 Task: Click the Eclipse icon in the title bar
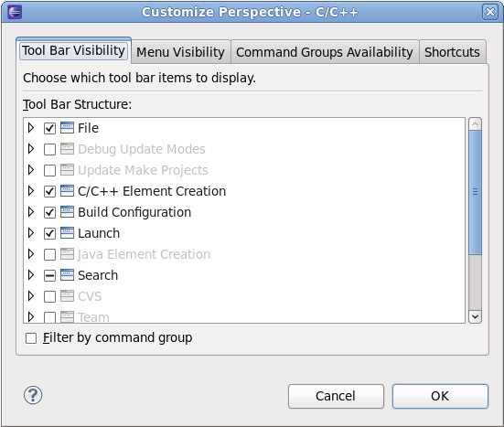click(15, 12)
